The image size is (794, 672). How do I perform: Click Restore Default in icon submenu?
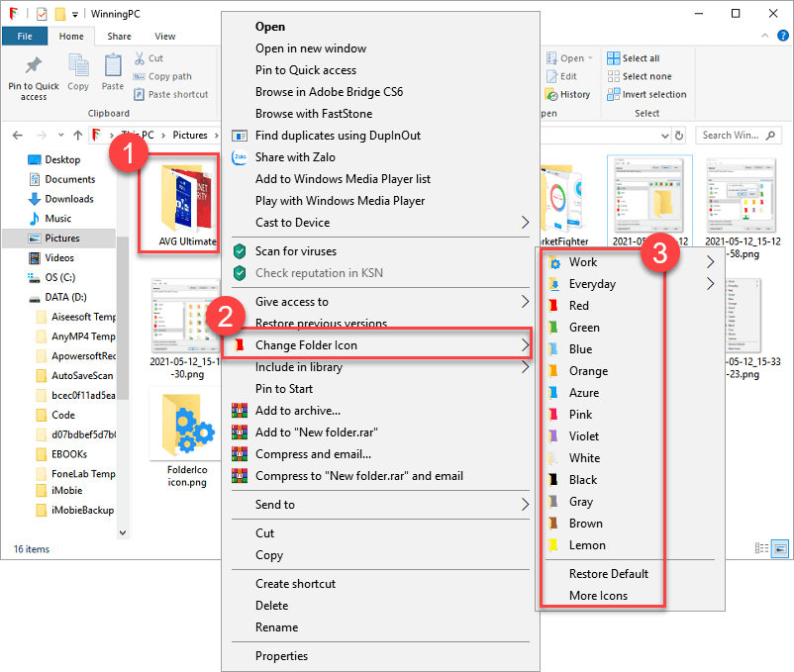pyautogui.click(x=608, y=574)
